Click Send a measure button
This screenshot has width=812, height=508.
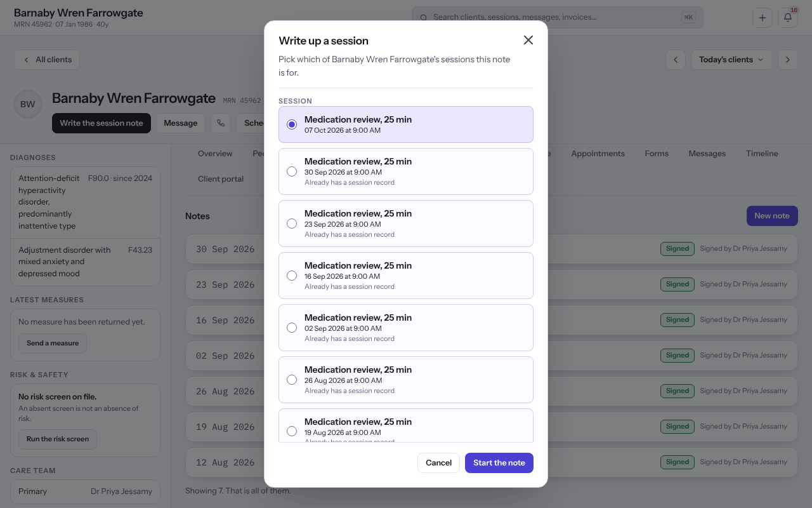pos(53,344)
